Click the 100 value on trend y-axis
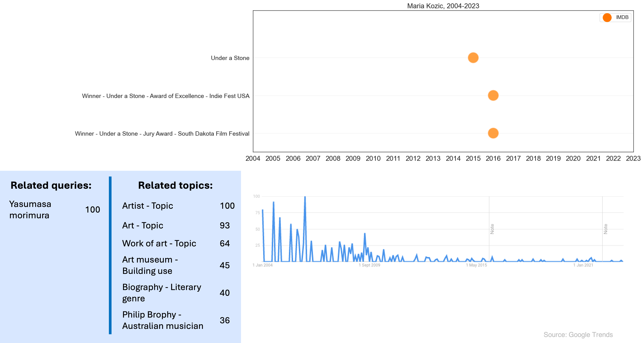 (256, 196)
